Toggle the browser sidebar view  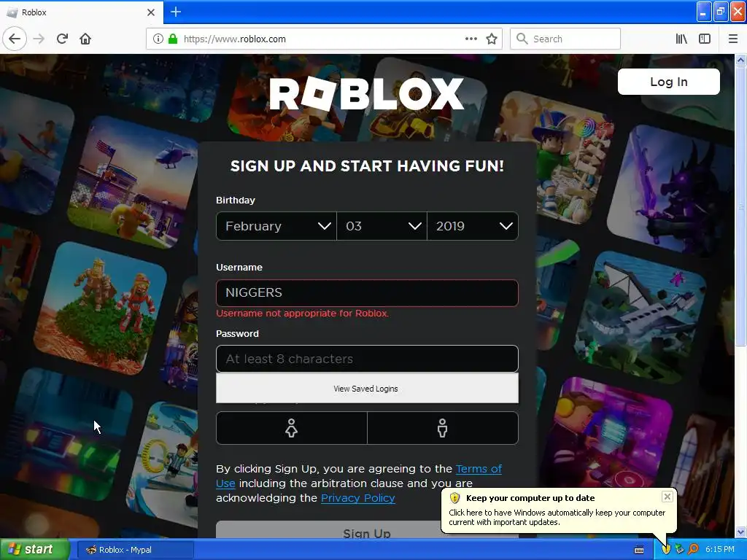(705, 39)
